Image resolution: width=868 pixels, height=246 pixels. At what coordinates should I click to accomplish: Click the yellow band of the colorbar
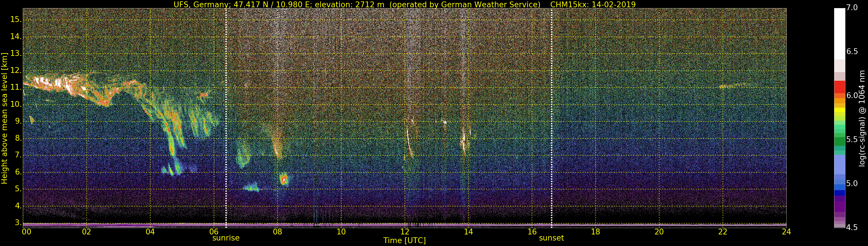click(x=839, y=110)
